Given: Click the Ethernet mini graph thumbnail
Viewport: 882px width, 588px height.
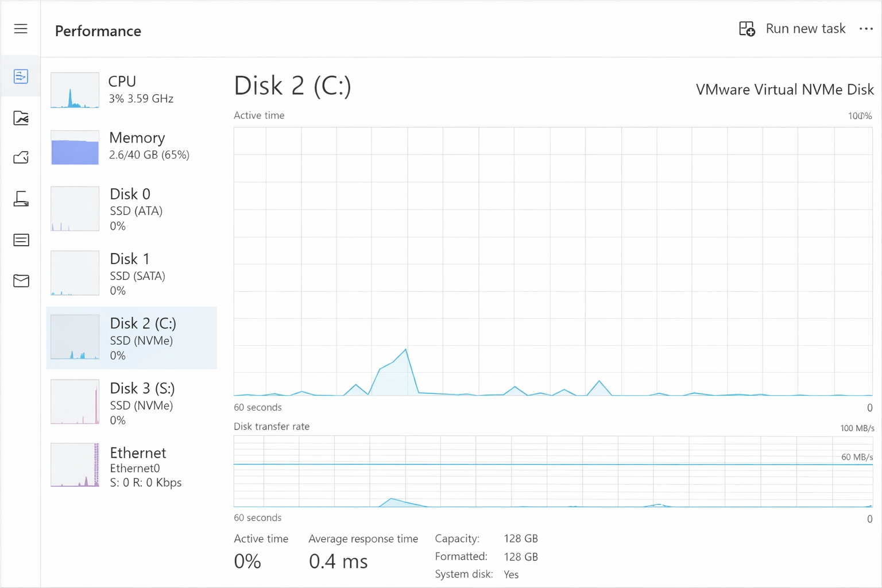Looking at the screenshot, I should (74, 465).
